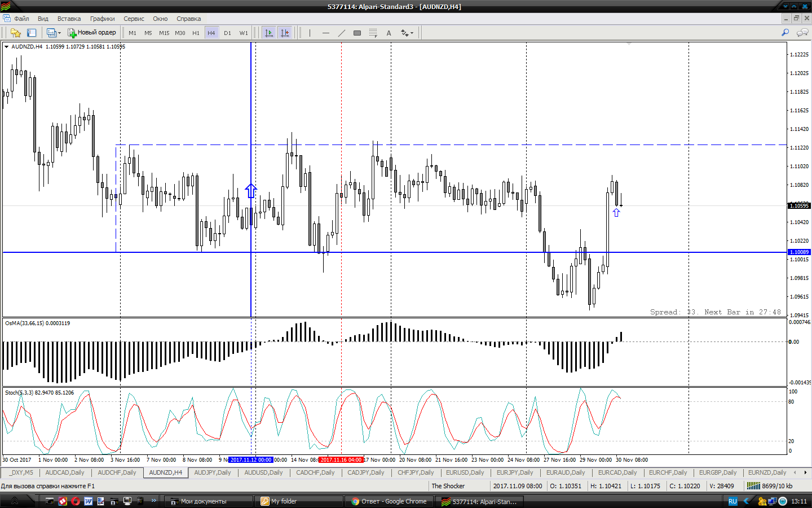Toggle Auto Scroll chart icon
The image size is (812, 508).
pyautogui.click(x=269, y=33)
